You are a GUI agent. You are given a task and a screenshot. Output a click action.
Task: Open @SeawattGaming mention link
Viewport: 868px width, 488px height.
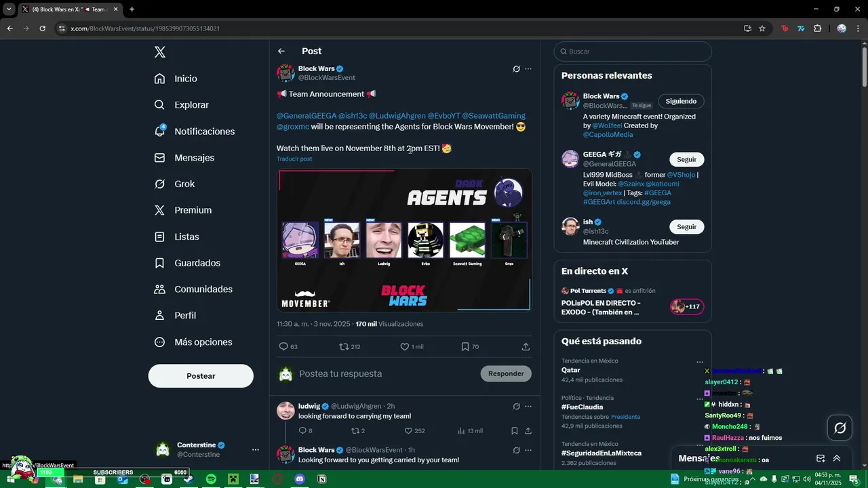(x=494, y=116)
